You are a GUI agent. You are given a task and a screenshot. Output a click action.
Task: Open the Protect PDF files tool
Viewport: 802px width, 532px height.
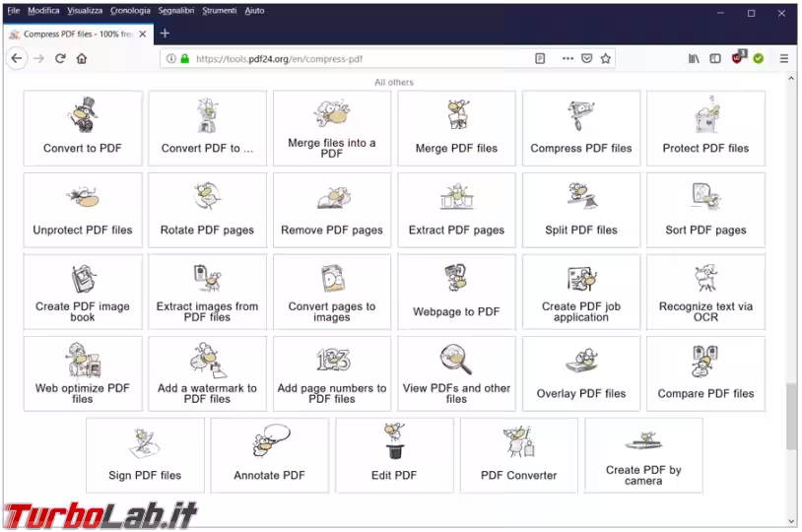tap(705, 128)
